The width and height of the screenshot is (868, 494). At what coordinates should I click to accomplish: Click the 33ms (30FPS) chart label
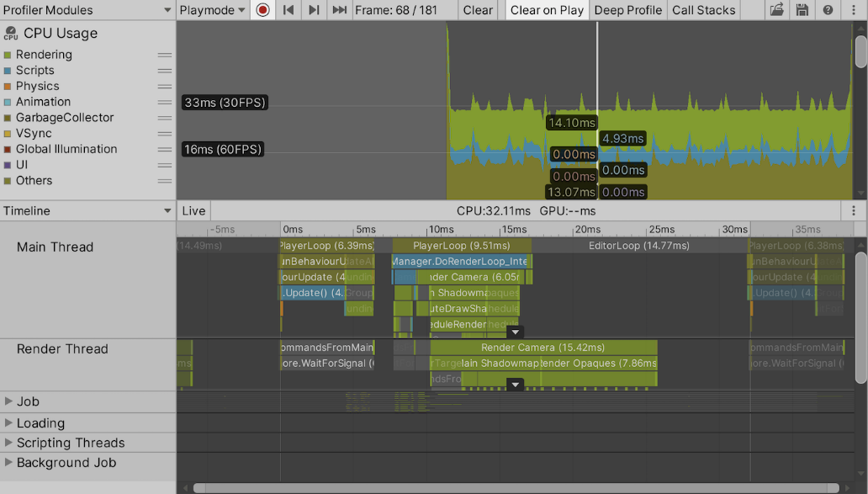[225, 103]
